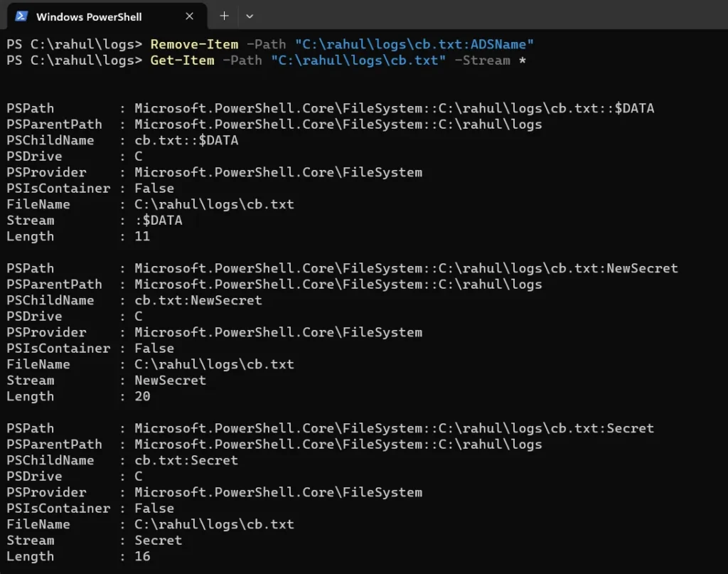Click the "C:\rahul\logs\cb.txt" string in the Get-Item command

[x=358, y=60]
